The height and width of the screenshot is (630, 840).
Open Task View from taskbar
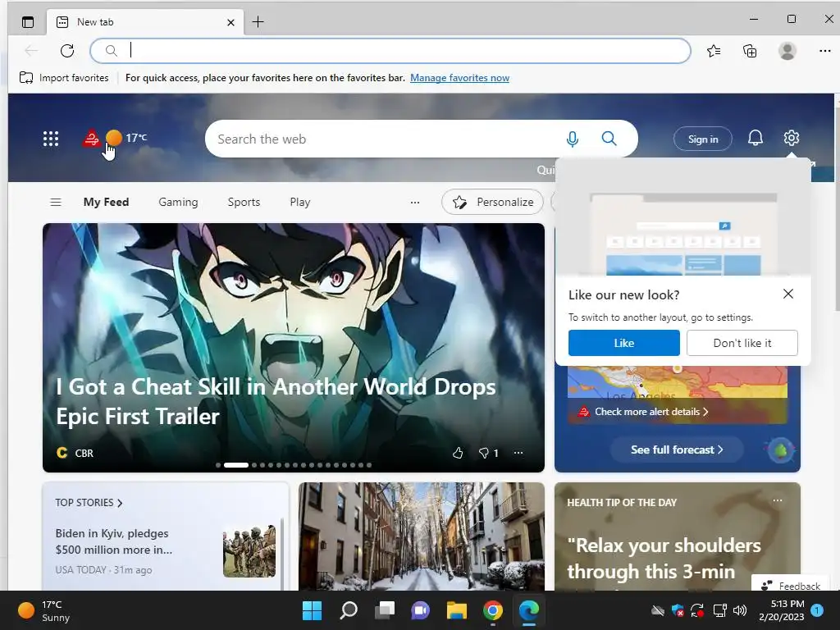tap(384, 610)
